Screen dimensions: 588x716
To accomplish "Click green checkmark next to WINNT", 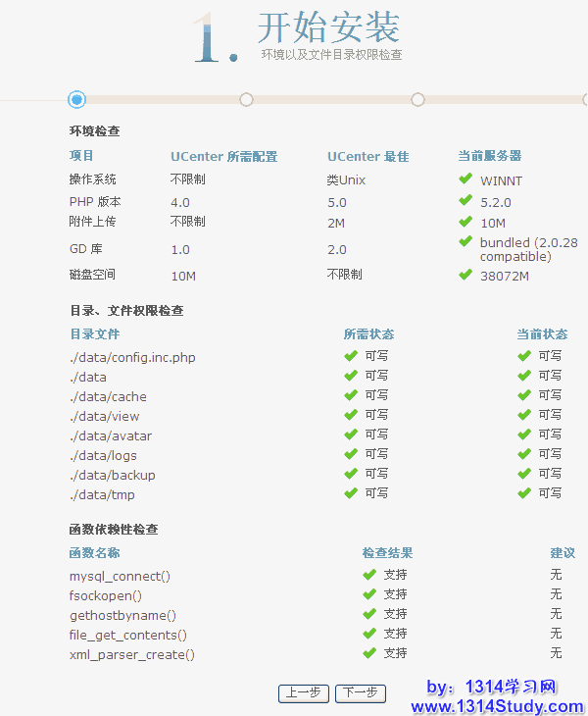I will click(x=465, y=179).
